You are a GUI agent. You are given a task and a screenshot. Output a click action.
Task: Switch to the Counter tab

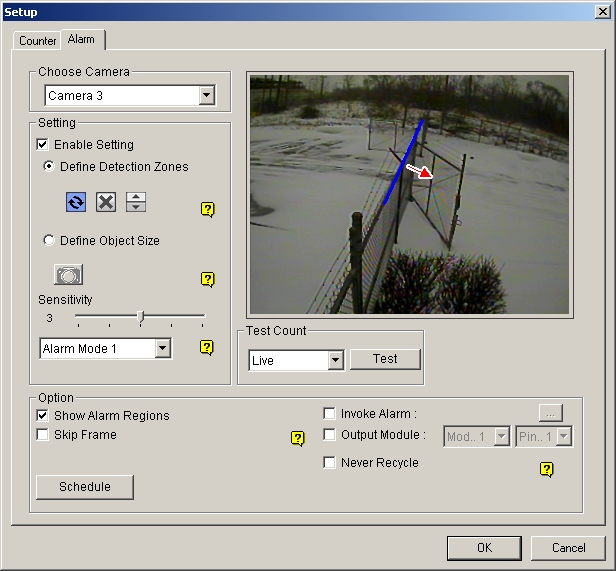37,41
